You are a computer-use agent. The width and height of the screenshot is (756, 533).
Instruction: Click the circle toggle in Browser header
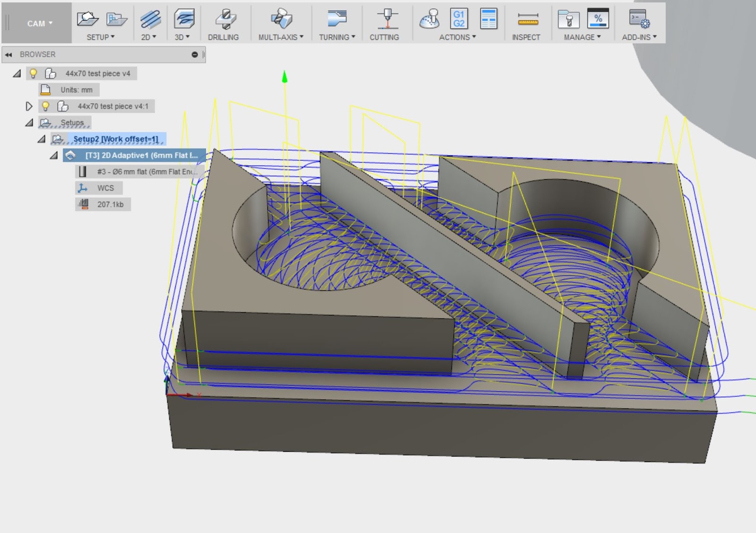pos(194,54)
